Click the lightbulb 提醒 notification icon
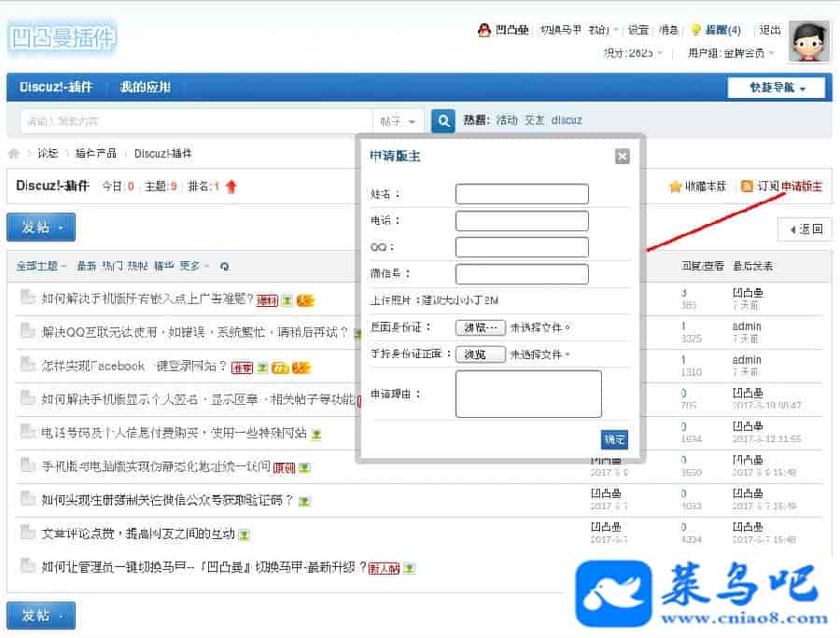The image size is (840, 638). click(x=695, y=30)
